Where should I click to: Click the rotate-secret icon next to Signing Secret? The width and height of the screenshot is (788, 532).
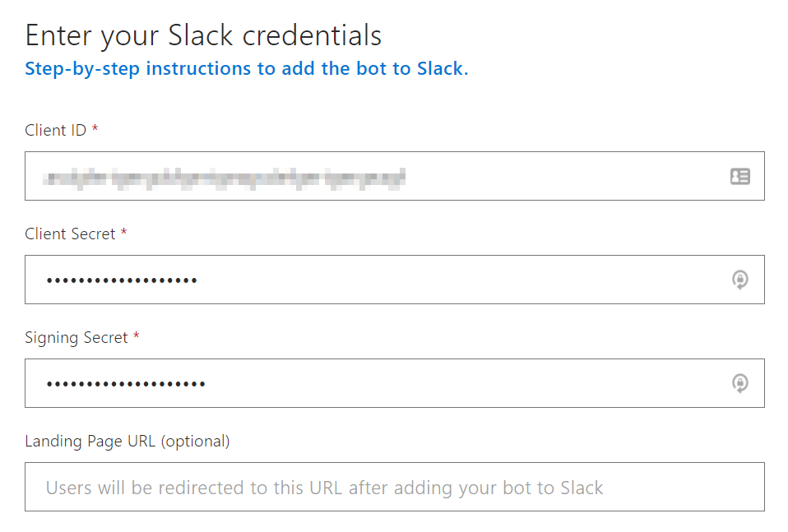click(x=741, y=383)
